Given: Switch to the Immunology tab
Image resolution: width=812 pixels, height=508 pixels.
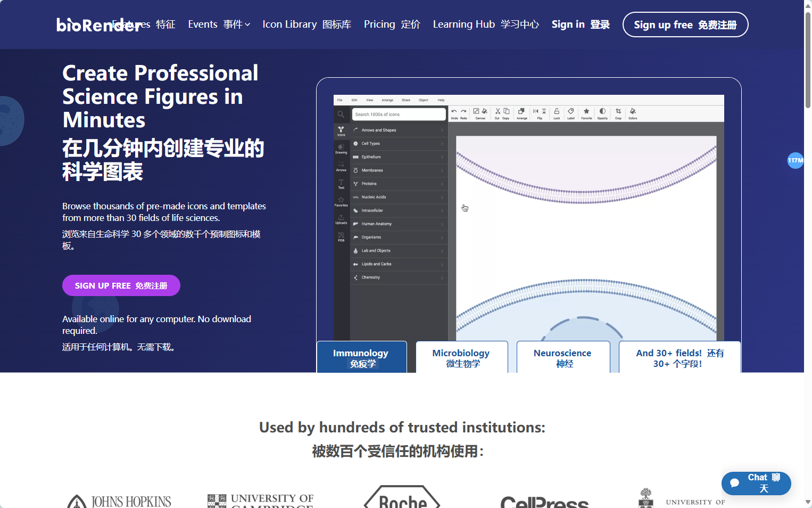Looking at the screenshot, I should (x=361, y=357).
